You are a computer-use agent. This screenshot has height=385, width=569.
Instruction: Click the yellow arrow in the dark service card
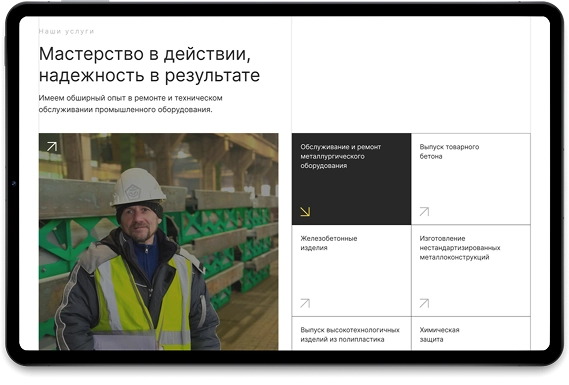coord(305,212)
